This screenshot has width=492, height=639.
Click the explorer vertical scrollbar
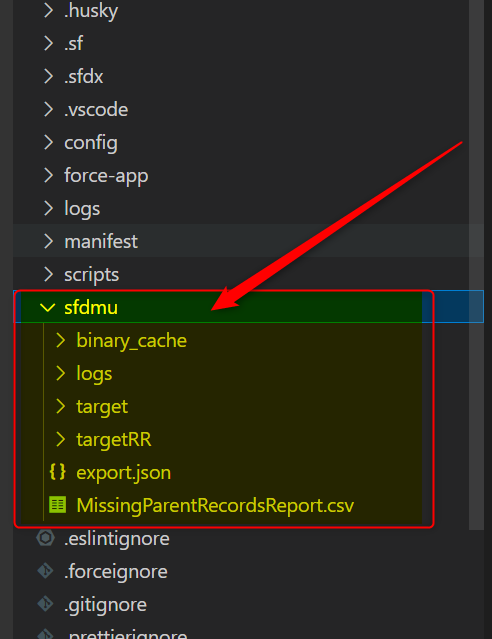[x=476, y=265]
